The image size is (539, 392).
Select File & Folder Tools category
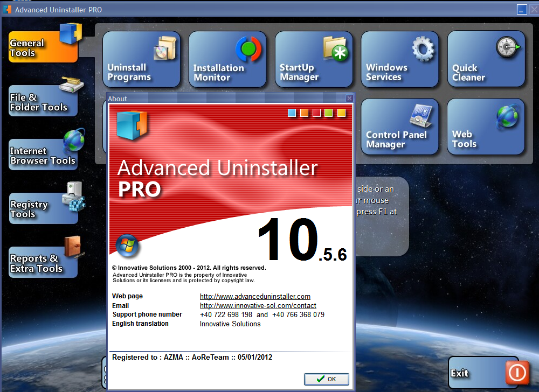click(x=43, y=100)
